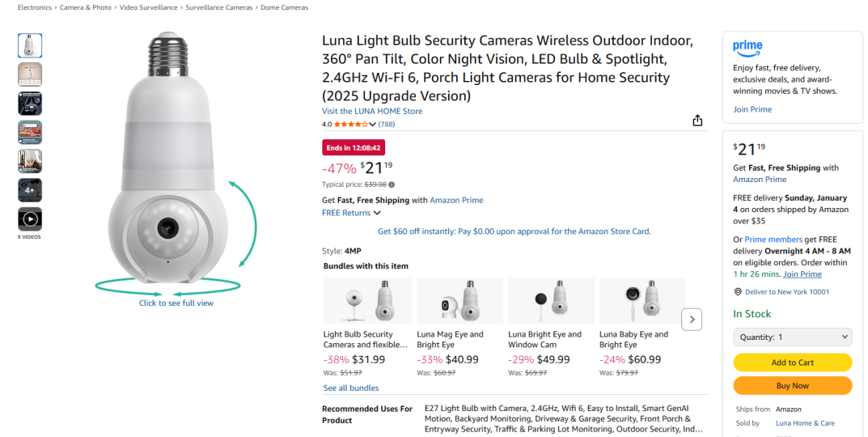Click the star rating icons

(x=350, y=125)
